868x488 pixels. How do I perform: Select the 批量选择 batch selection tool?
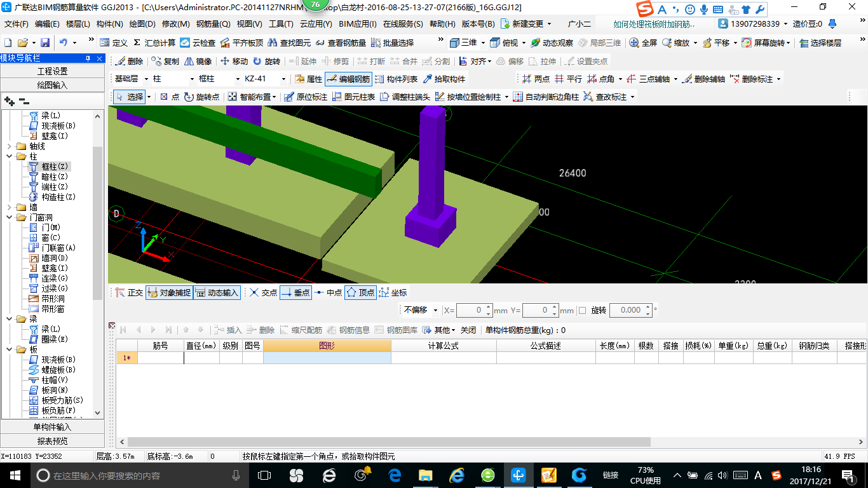pyautogui.click(x=392, y=43)
